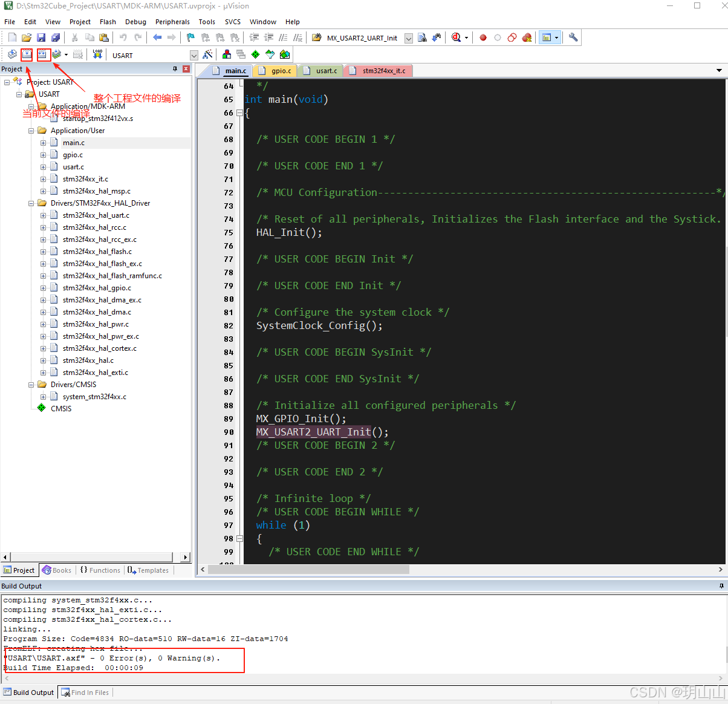This screenshot has width=728, height=704.
Task: Click the Translate current file icon
Action: click(12, 54)
